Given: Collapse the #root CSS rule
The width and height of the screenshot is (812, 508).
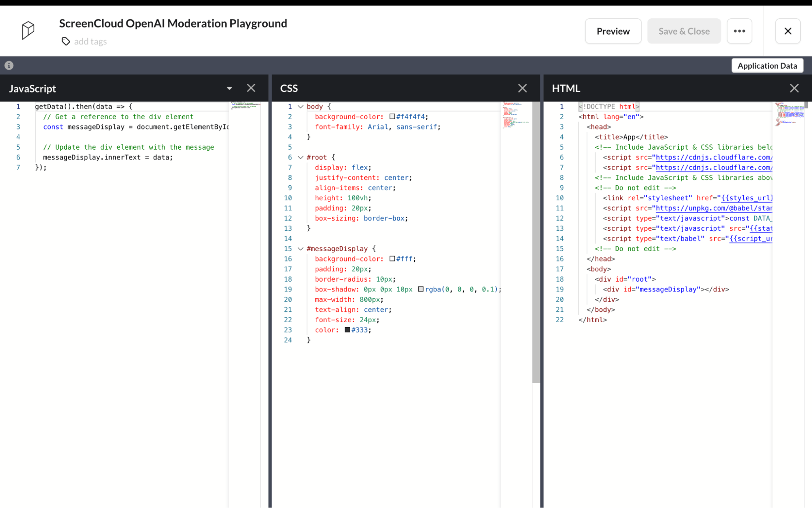Looking at the screenshot, I should pos(301,157).
